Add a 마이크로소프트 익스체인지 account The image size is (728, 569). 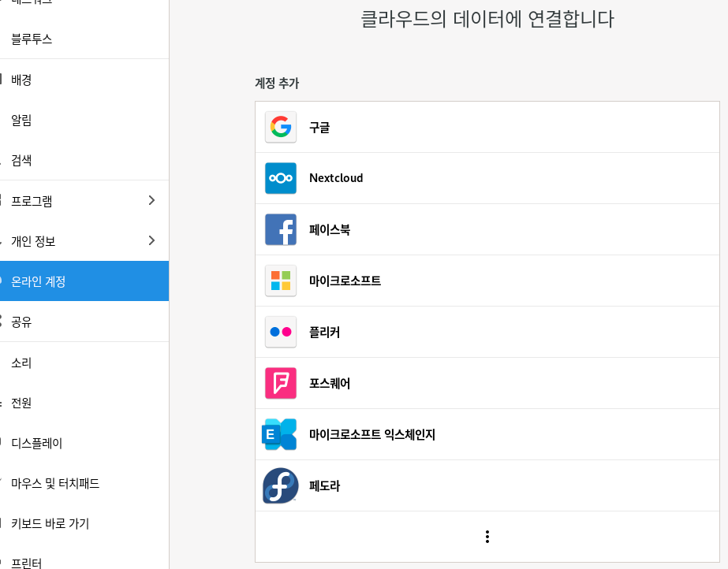tap(487, 434)
